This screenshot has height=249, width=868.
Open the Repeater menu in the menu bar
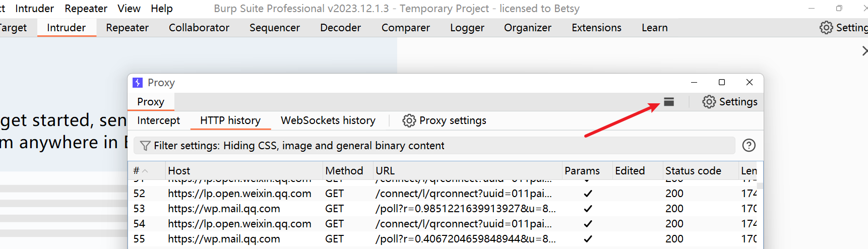tap(86, 9)
